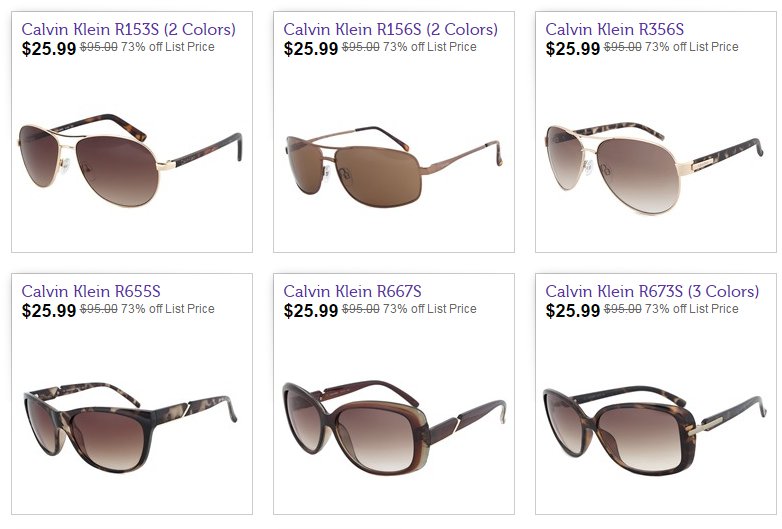The height and width of the screenshot is (529, 782).
Task: Click the R655S tortoise cat-eye sunglasses image
Action: (131, 427)
